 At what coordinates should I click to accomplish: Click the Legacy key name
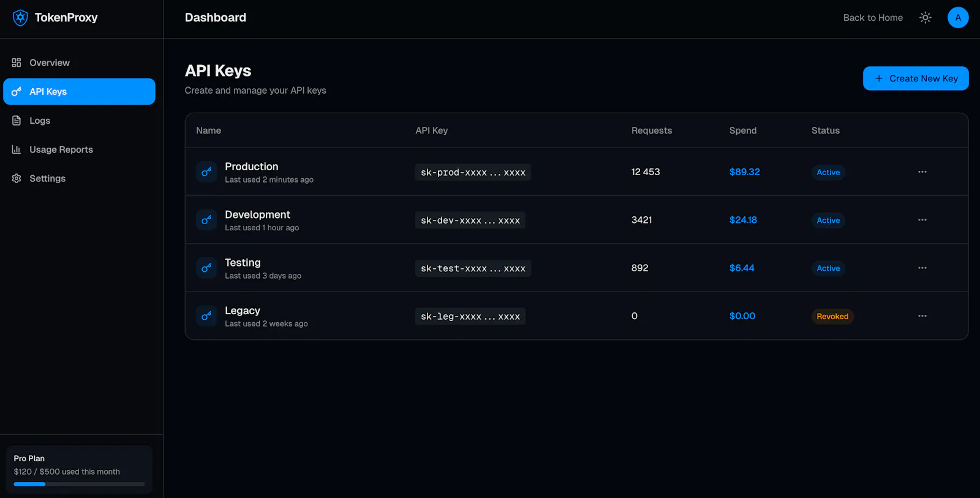point(242,311)
